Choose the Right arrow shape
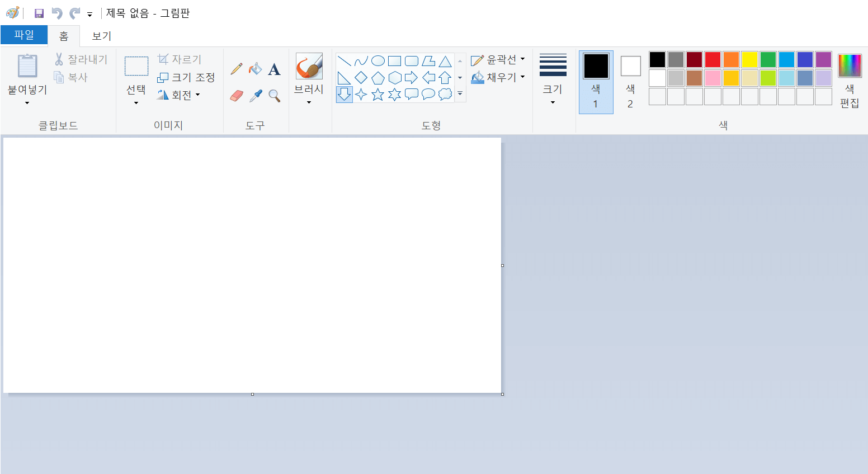 click(412, 78)
